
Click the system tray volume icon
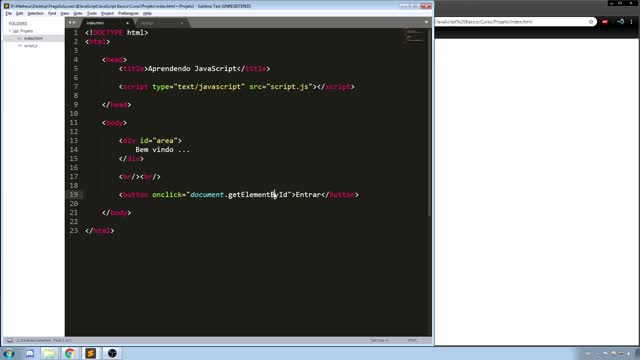629,353
